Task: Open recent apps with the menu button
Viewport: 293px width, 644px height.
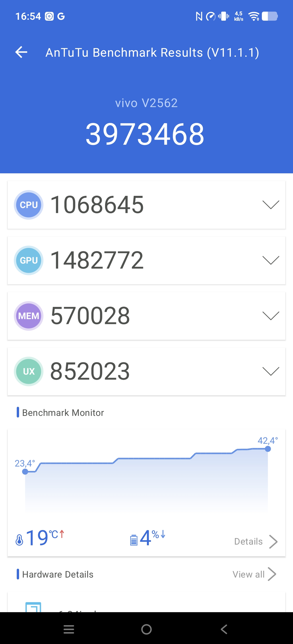Action: tap(69, 629)
